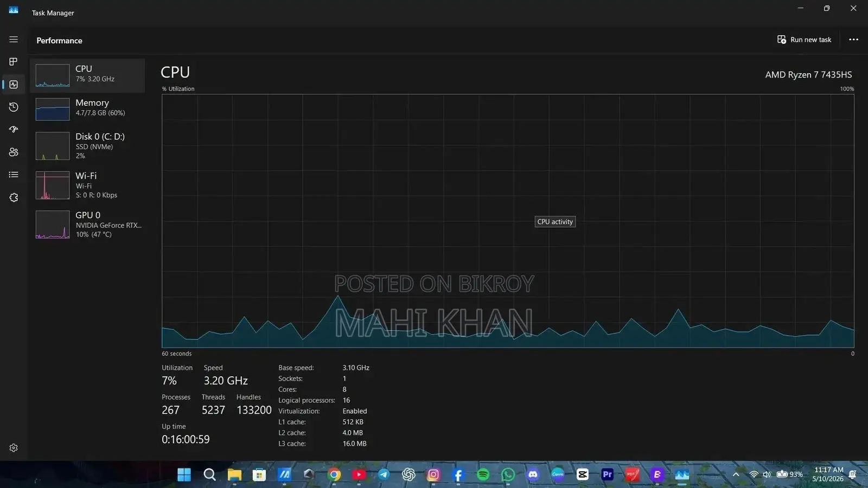The height and width of the screenshot is (488, 868).
Task: Click the L1 cache value 512 KB
Action: 353,422
